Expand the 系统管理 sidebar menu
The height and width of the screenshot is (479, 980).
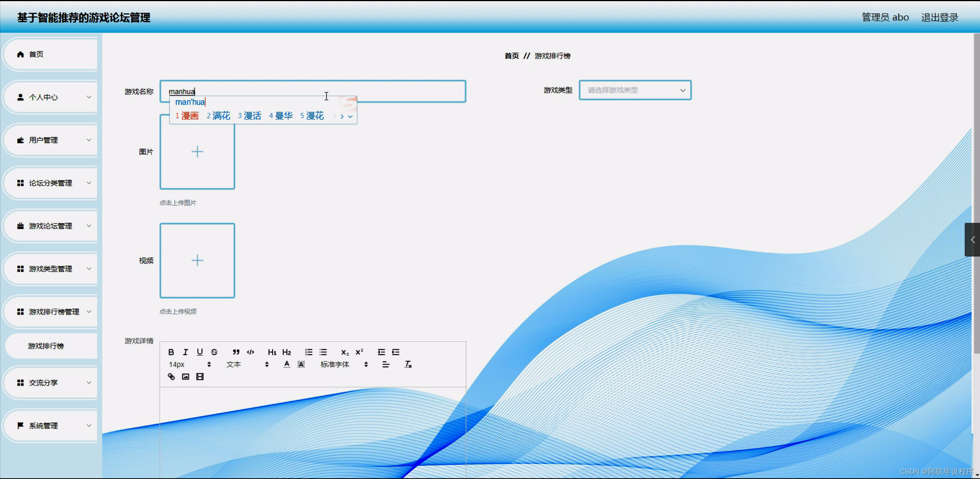(51, 425)
